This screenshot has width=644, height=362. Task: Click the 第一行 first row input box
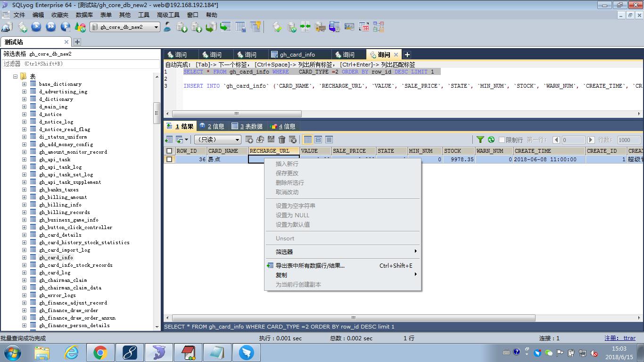click(x=573, y=140)
